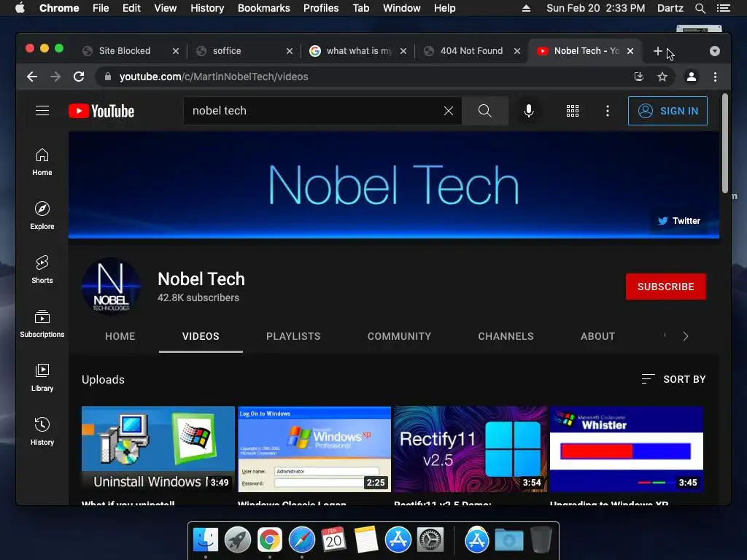Reload the page
The height and width of the screenshot is (560, 747).
pyautogui.click(x=79, y=77)
